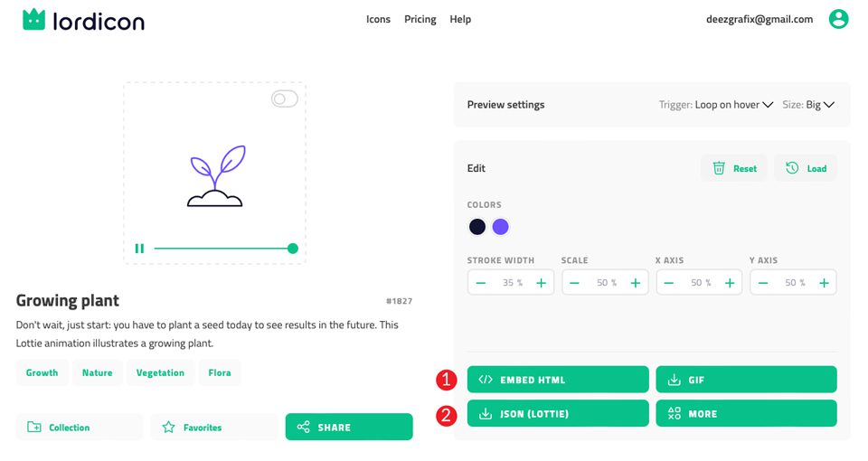Download JSON (Lottie) file
868x461 pixels.
[x=558, y=413]
